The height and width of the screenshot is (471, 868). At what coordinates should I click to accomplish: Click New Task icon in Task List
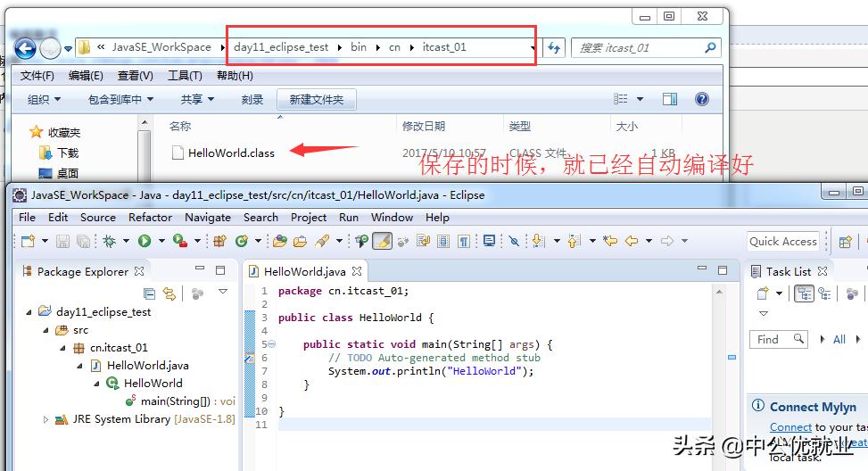pyautogui.click(x=763, y=293)
